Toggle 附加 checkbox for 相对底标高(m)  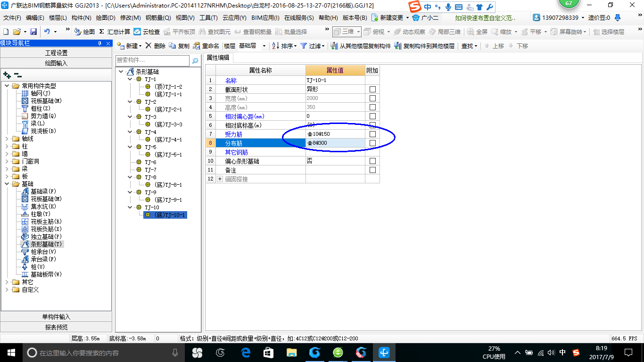click(372, 125)
